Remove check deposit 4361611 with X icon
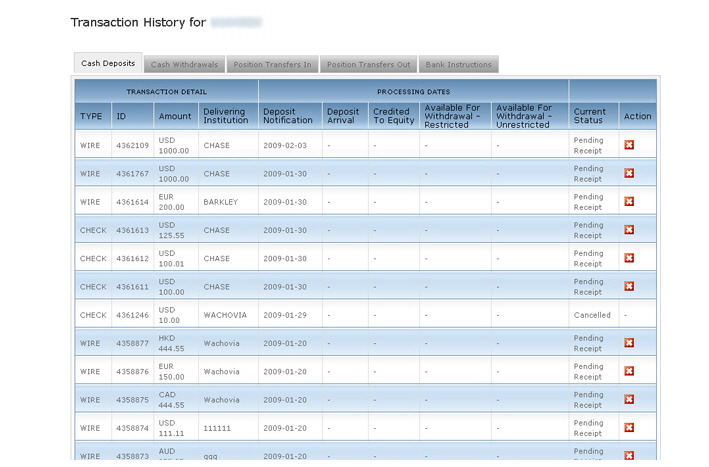Image resolution: width=709 pixels, height=467 pixels. coord(629,286)
